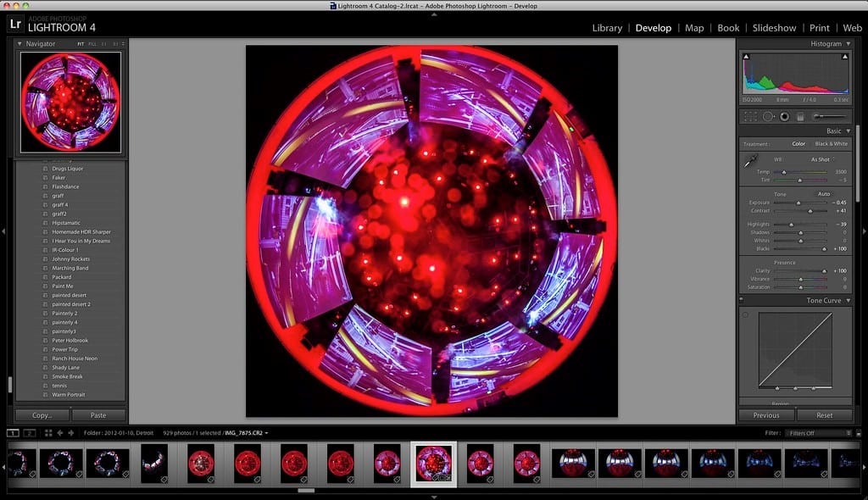Click the Navigator preview image
The image size is (868, 500).
click(70, 102)
